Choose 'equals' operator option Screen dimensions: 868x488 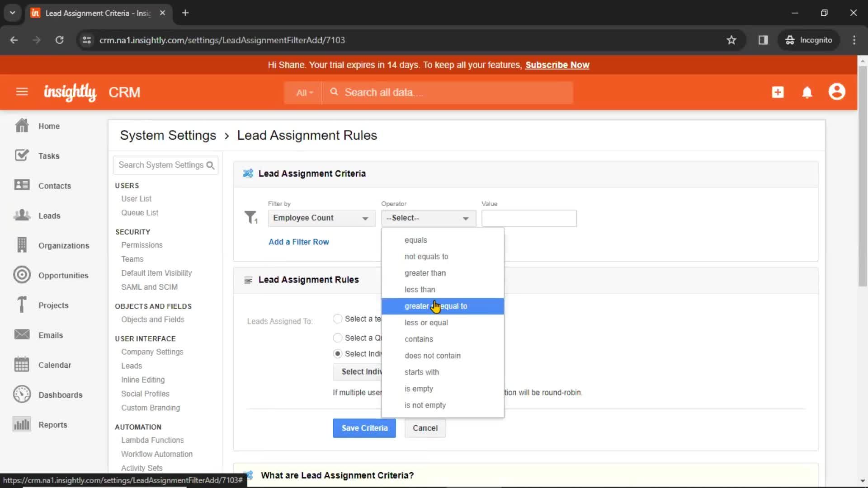point(443,240)
